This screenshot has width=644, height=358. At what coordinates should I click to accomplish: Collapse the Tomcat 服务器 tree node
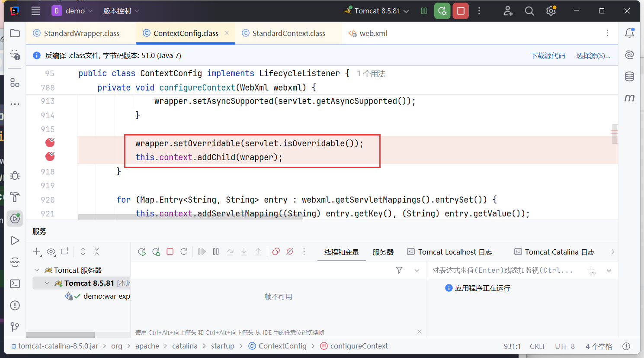37,270
